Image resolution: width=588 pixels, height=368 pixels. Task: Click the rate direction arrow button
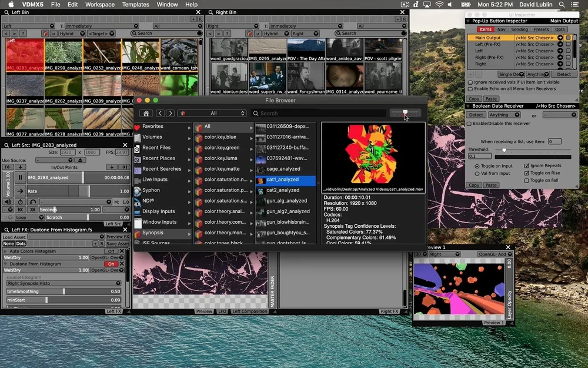20,191
